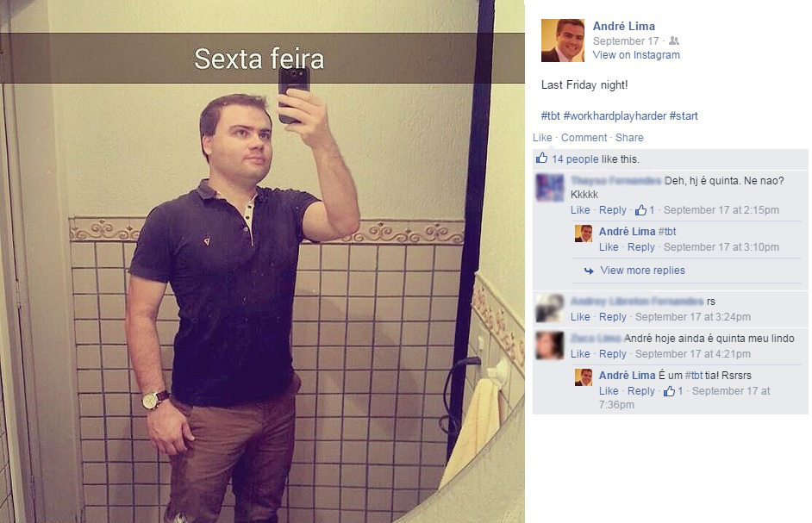Open View on Instagram link
Image resolution: width=812 pixels, height=523 pixels.
(636, 55)
